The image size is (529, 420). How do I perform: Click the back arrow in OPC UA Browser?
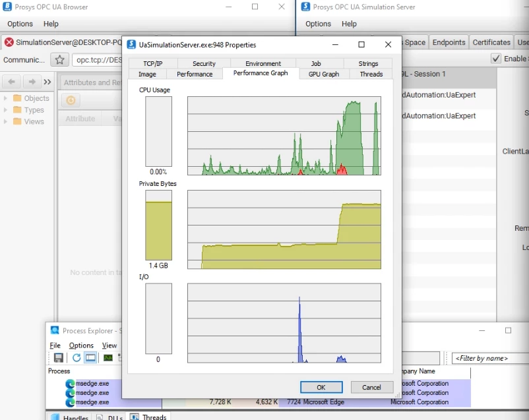point(11,82)
